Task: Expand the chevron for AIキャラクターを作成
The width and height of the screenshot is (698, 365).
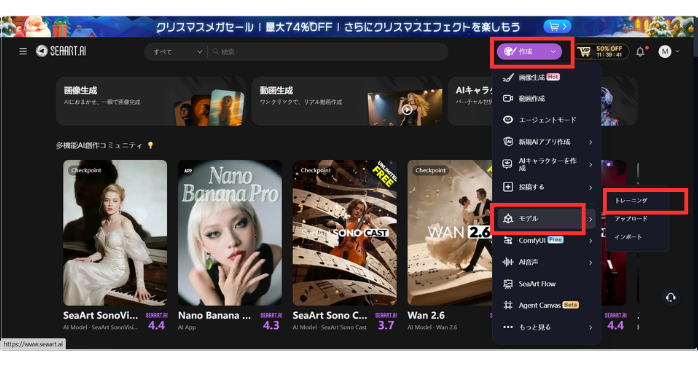Action: 591,165
